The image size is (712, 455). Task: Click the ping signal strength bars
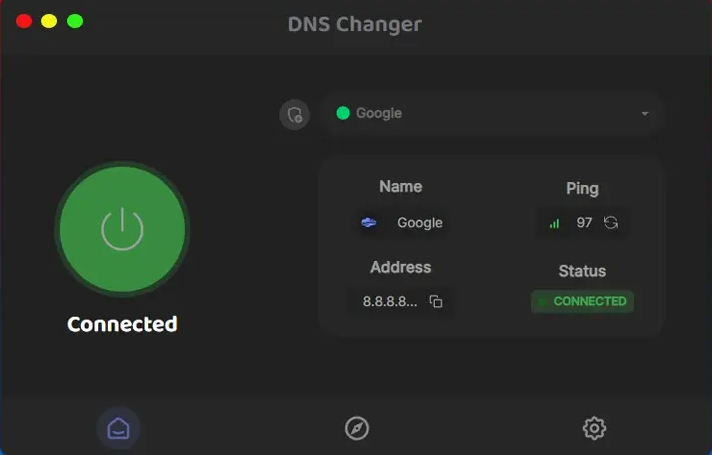click(x=554, y=223)
